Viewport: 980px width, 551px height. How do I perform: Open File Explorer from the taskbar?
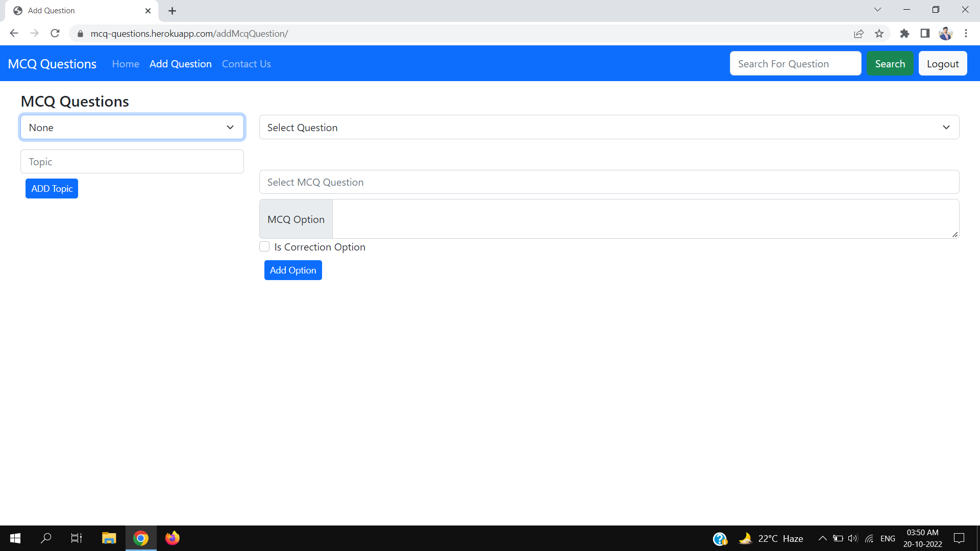click(x=109, y=538)
